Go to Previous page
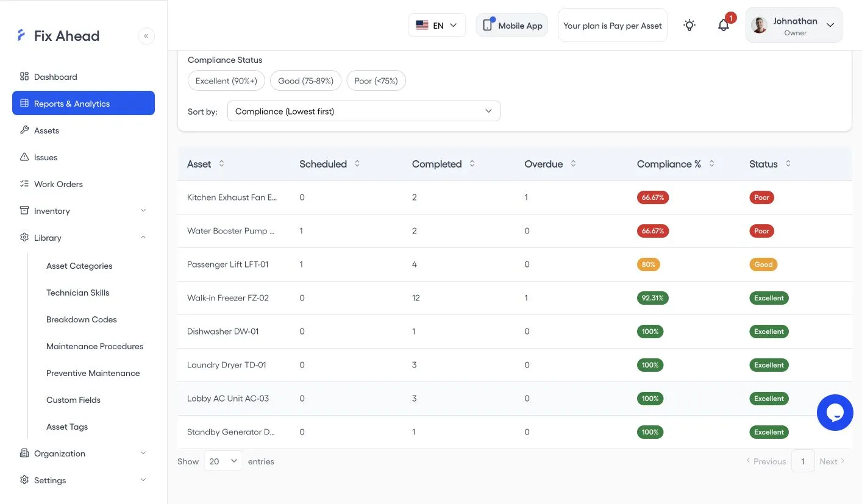The height and width of the screenshot is (504, 862). [766, 461]
